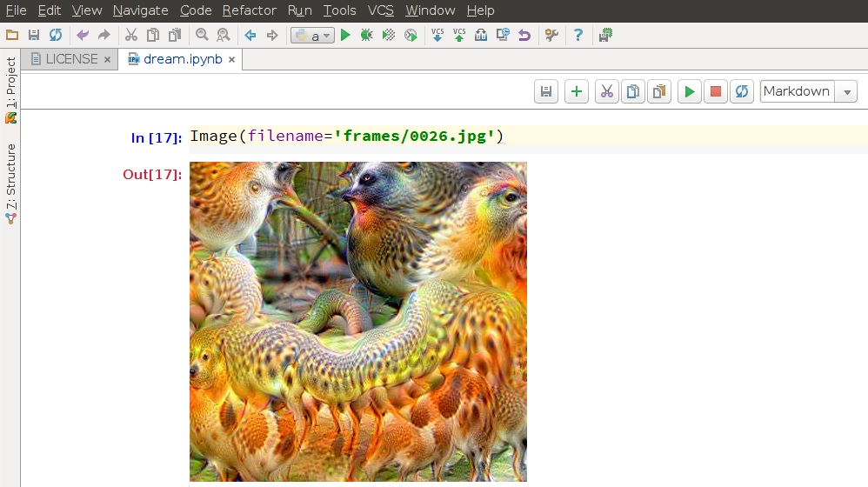Viewport: 868px width, 487px height.
Task: Click the VCS compare icon before Revert
Action: point(503,36)
